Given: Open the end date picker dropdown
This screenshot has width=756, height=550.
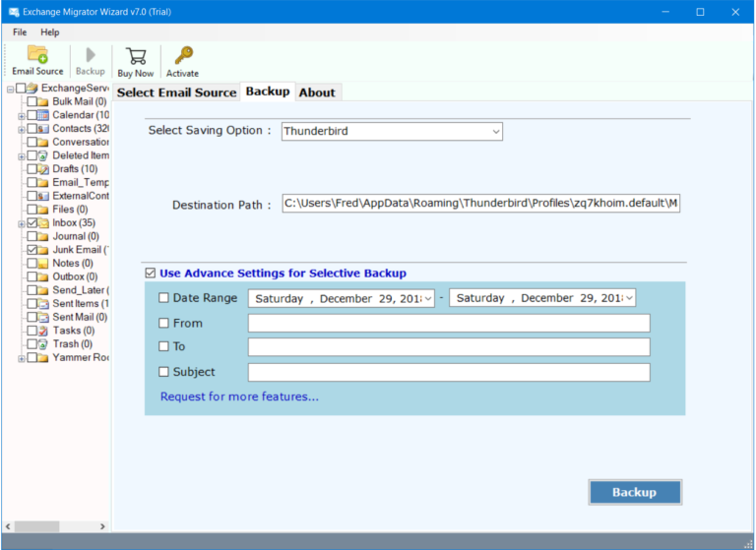Looking at the screenshot, I should pos(629,298).
